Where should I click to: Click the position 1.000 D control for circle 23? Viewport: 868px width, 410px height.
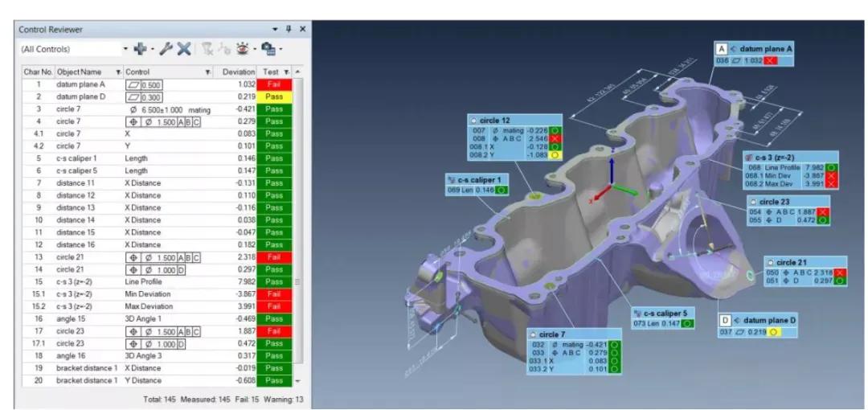click(x=157, y=343)
